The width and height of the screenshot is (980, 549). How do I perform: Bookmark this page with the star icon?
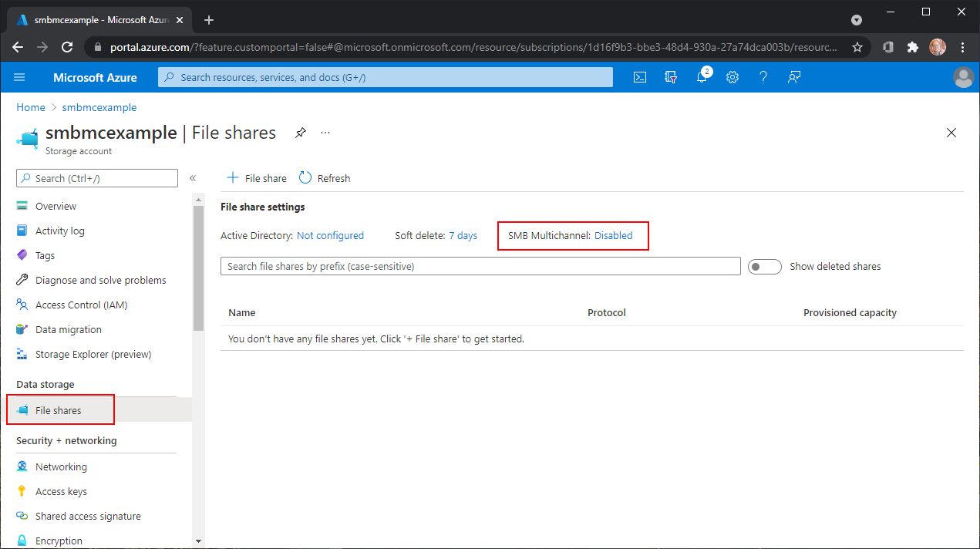857,47
